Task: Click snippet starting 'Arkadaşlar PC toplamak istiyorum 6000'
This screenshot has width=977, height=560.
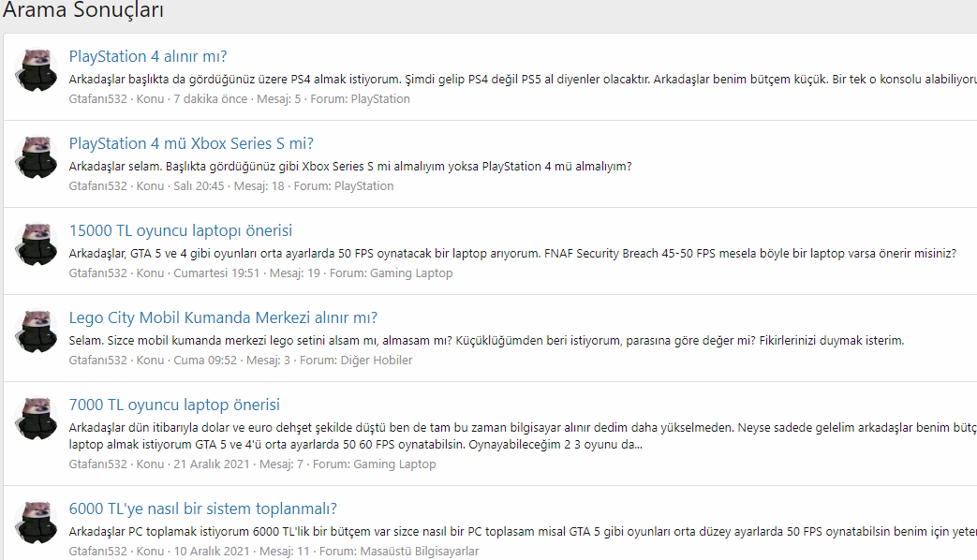Action: 523,532
